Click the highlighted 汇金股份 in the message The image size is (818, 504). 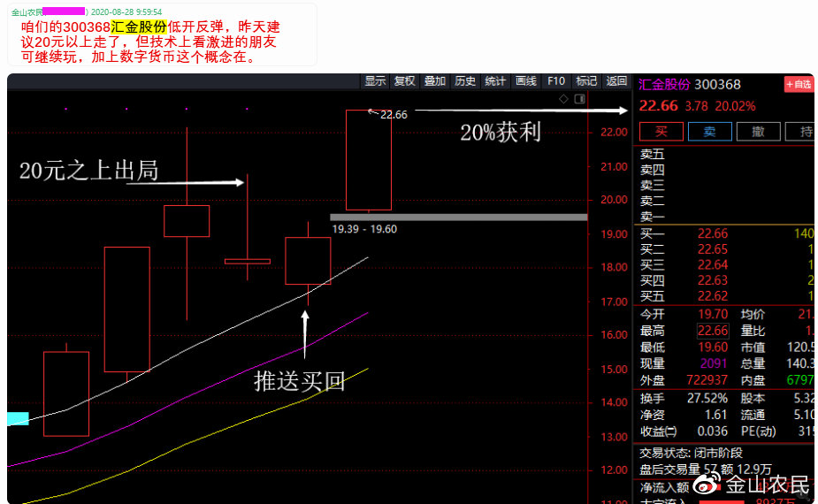click(139, 27)
